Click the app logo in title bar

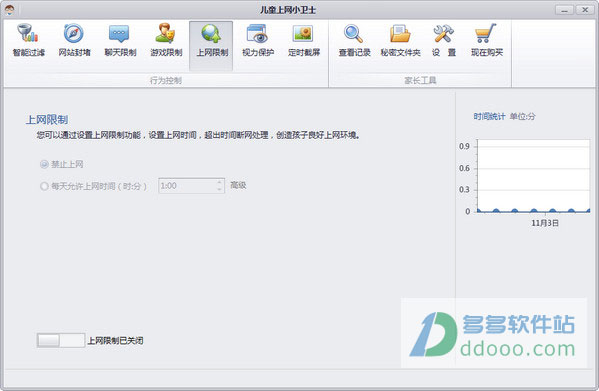[x=9, y=10]
